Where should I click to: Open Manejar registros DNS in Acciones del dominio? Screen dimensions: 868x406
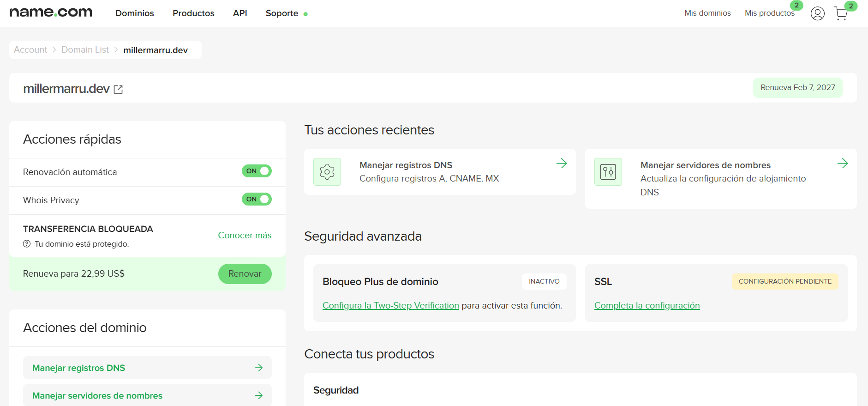(x=147, y=368)
